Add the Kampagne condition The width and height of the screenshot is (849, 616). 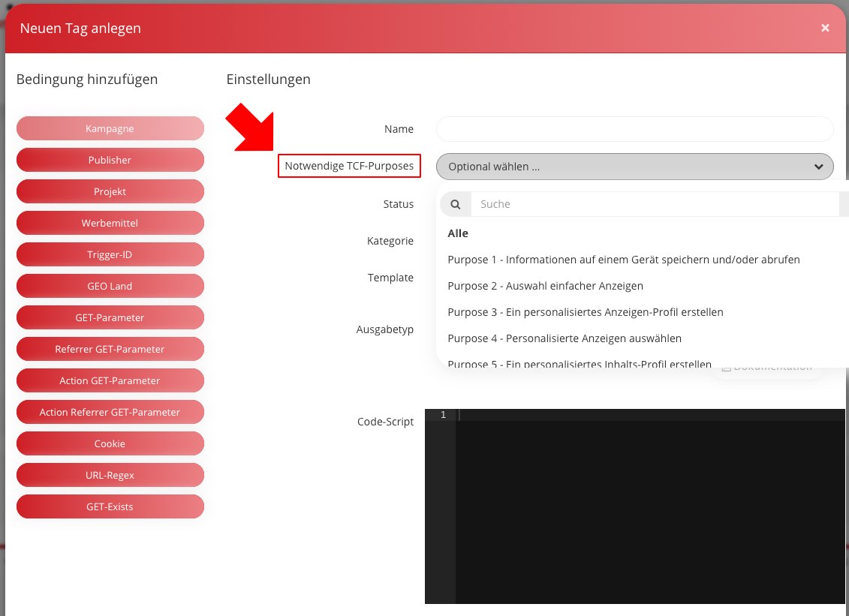(x=110, y=128)
